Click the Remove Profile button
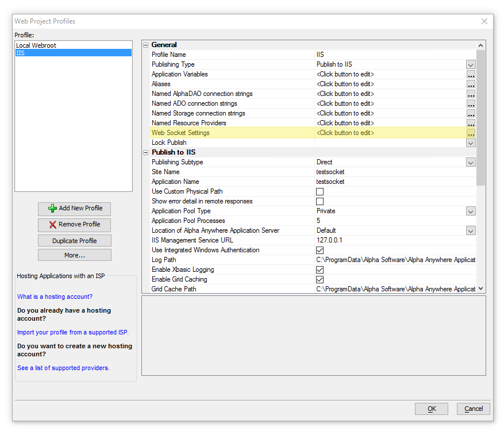 point(74,225)
